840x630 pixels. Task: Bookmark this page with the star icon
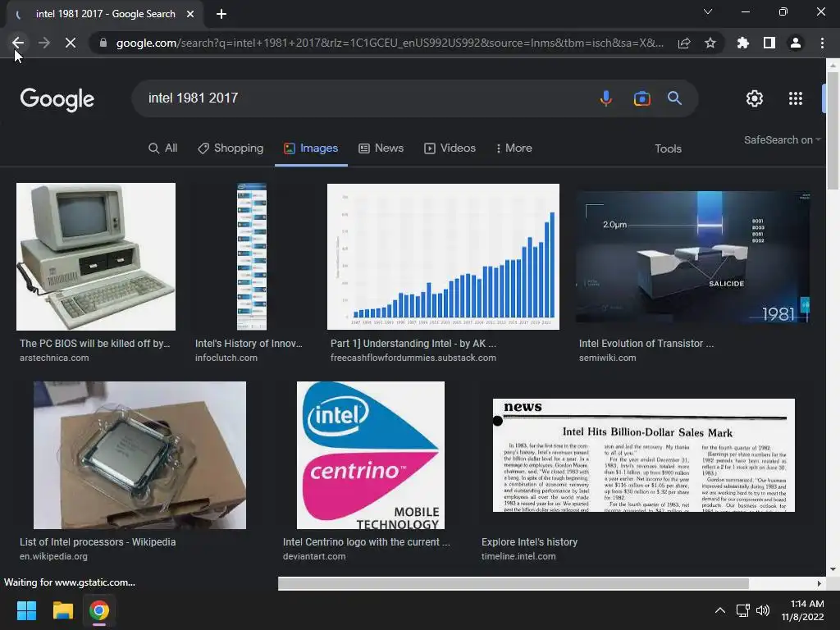click(710, 43)
